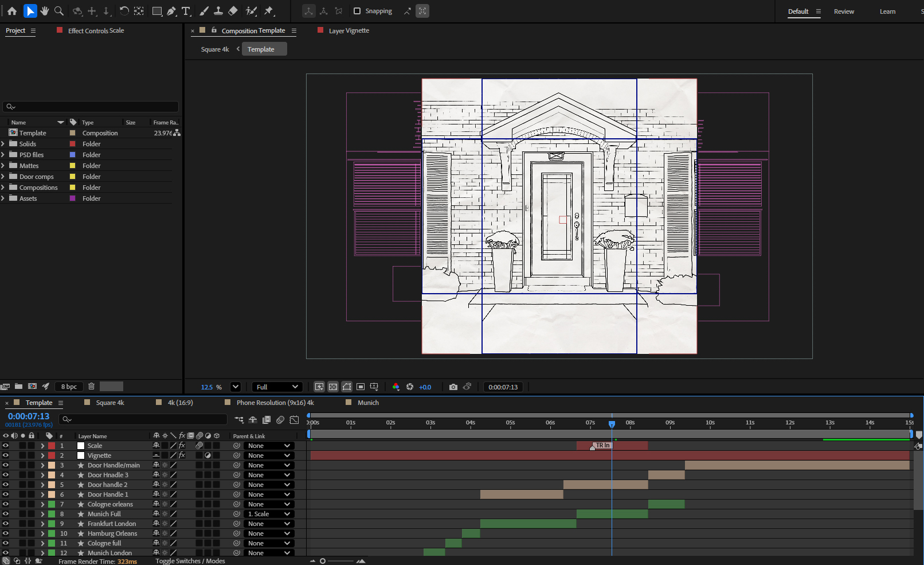924x565 pixels.
Task: Select the Hand tool
Action: 44,11
